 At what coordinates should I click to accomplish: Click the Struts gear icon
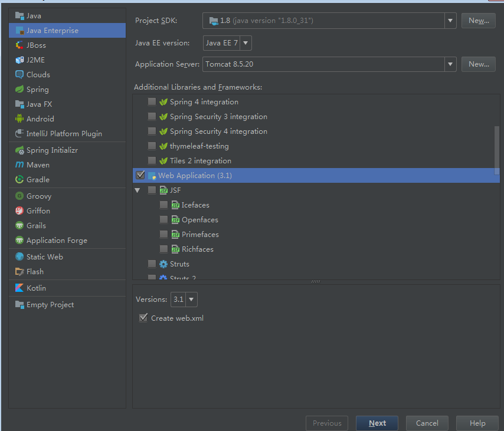[x=163, y=264]
